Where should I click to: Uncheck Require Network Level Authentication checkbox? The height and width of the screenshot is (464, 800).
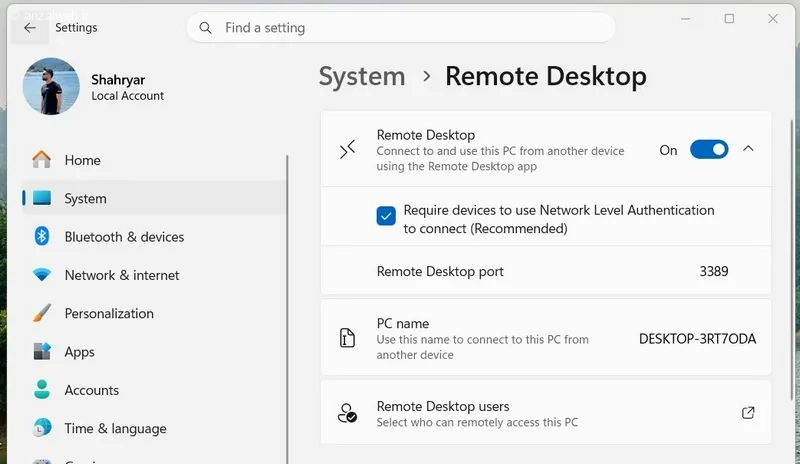[x=386, y=216]
